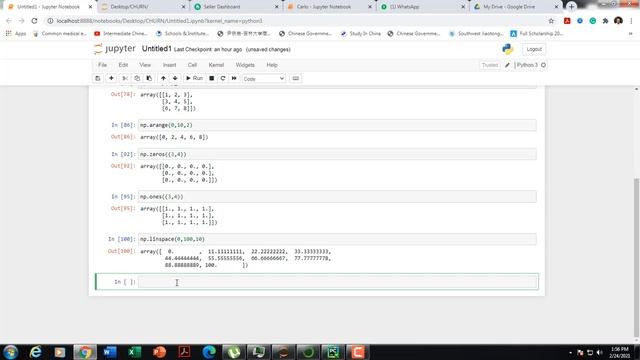
Task: Reload the page with the refresh icon
Action: coord(34,21)
